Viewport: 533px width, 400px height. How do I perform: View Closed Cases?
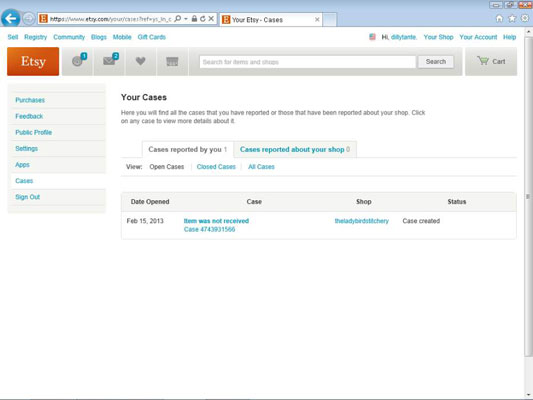[x=216, y=167]
